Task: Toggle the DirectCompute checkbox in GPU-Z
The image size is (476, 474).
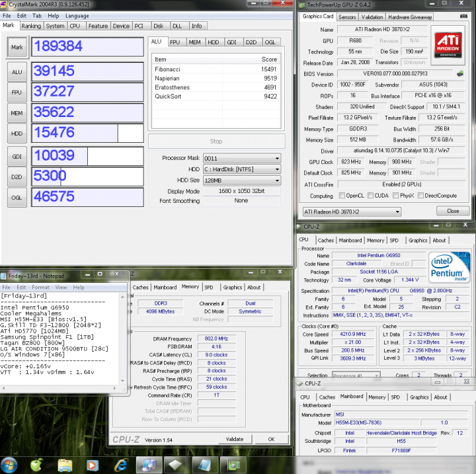Action: (x=420, y=195)
